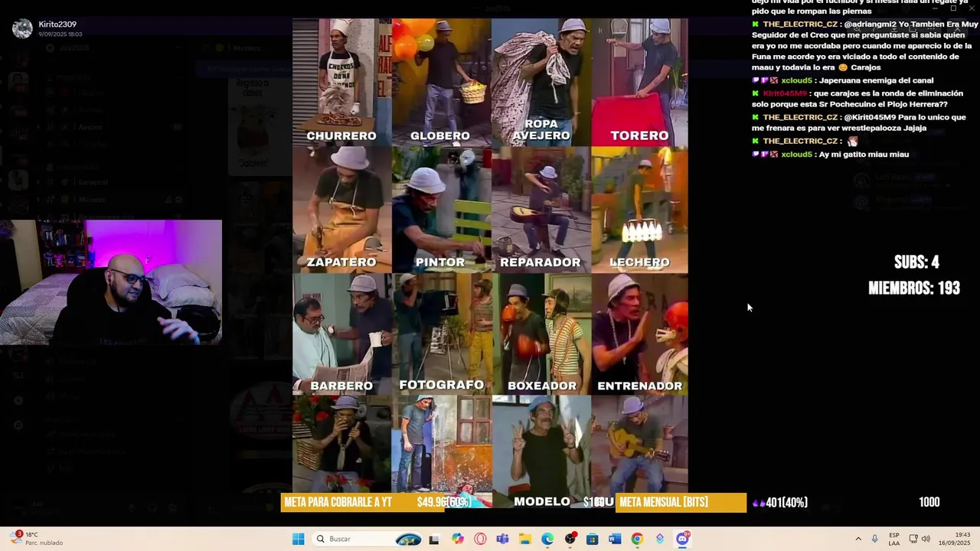Open the Opera browser taskbar icon
Image resolution: width=980 pixels, height=551 pixels.
[480, 539]
